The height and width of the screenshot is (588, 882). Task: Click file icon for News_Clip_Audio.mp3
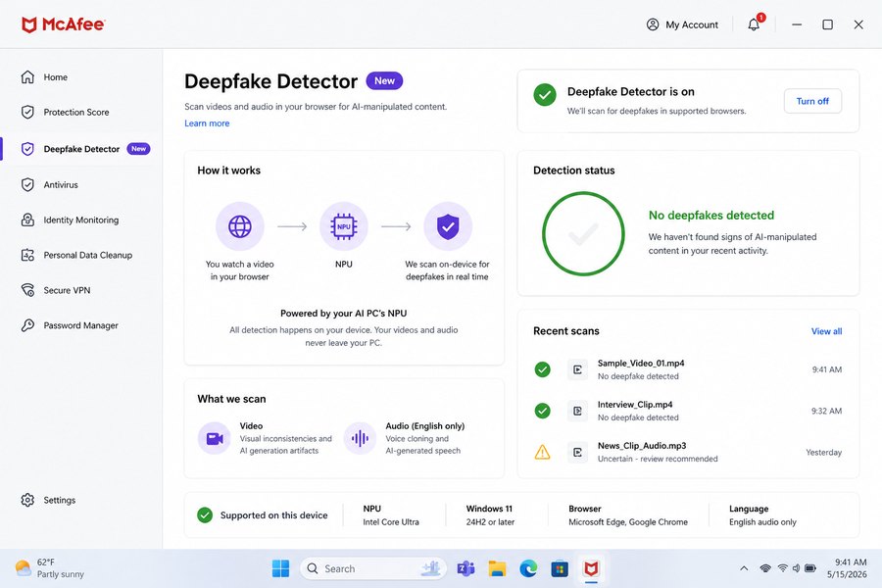coord(577,452)
